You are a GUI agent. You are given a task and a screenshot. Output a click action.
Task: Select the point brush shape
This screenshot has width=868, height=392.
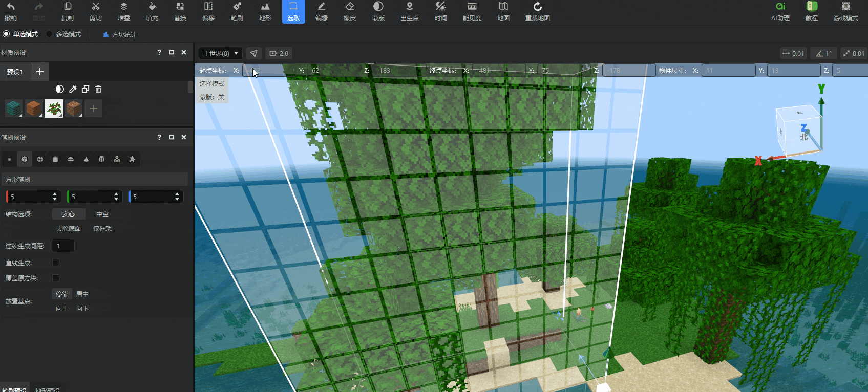click(9, 159)
